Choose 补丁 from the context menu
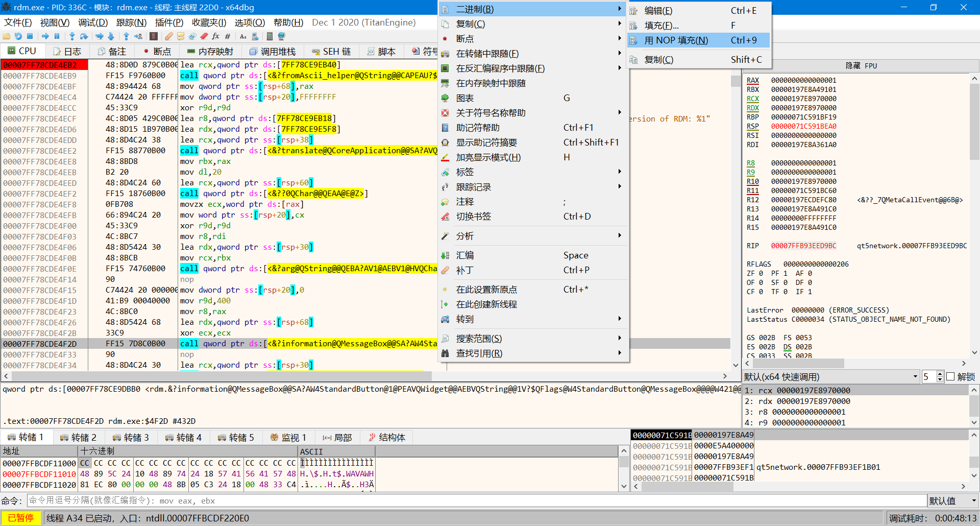The height and width of the screenshot is (526, 980). [532, 270]
